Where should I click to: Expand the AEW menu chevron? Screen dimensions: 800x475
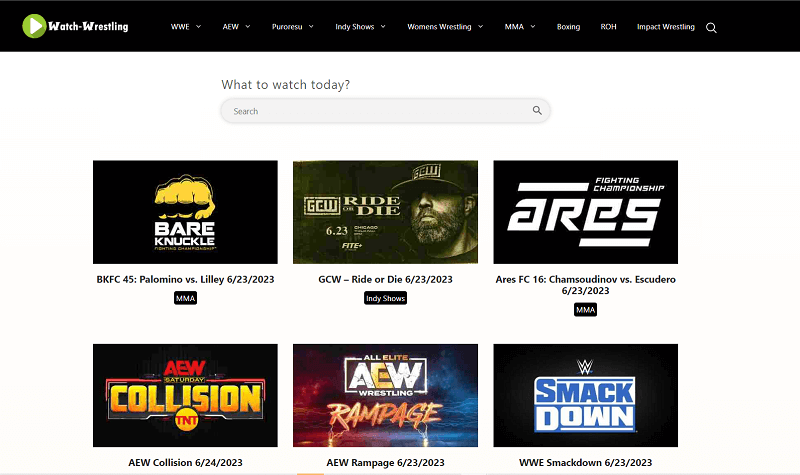click(x=247, y=27)
